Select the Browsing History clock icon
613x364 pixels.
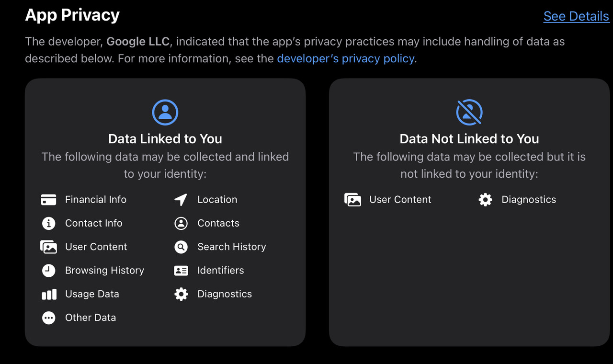click(x=49, y=270)
